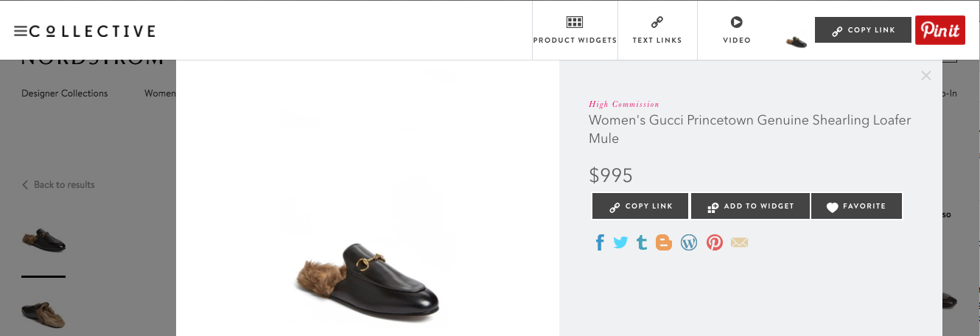Select the first shoe thumbnail on the left
The height and width of the screenshot is (336, 980).
[x=43, y=241]
